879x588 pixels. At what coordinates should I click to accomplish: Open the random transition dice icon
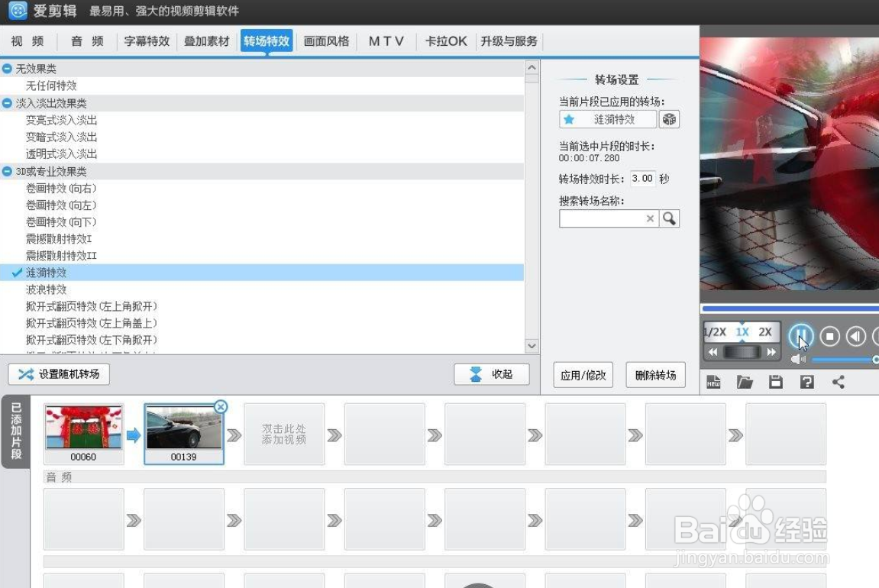[669, 119]
